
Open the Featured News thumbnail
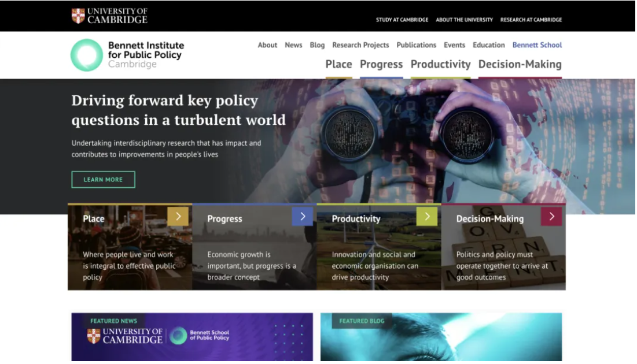[192, 337]
